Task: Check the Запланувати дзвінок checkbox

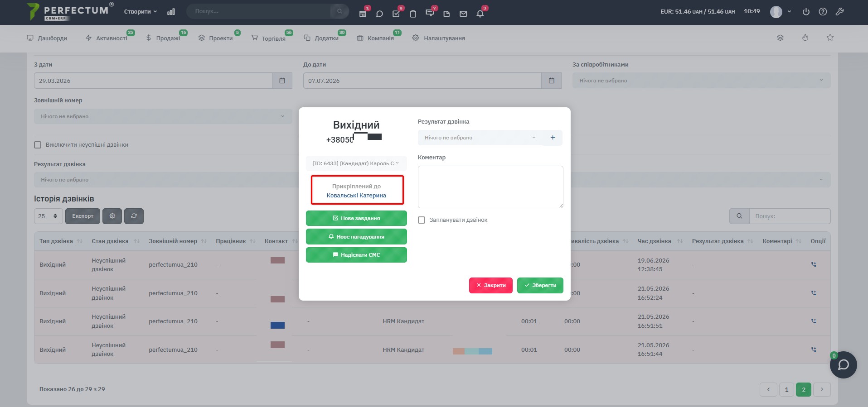Action: pos(422,220)
